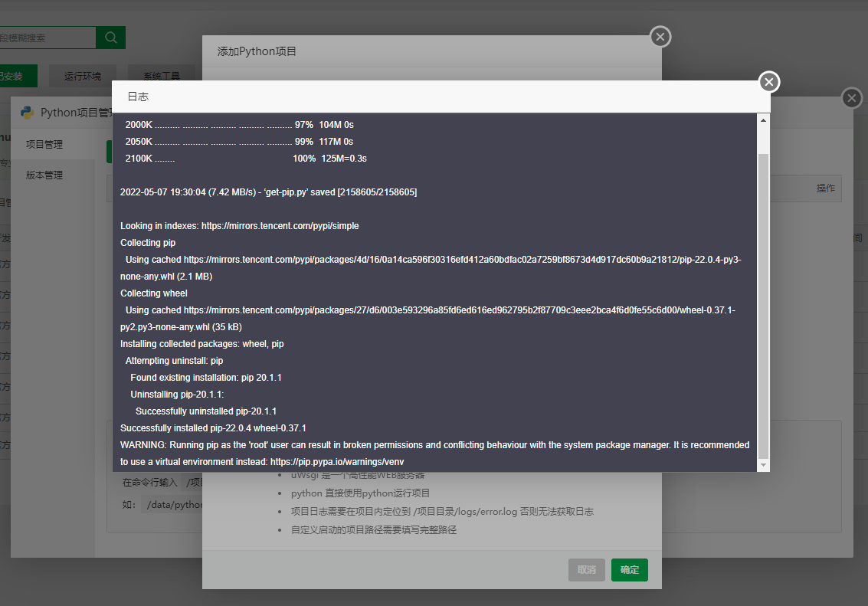Click the 2000K 97% progress line

tap(239, 125)
